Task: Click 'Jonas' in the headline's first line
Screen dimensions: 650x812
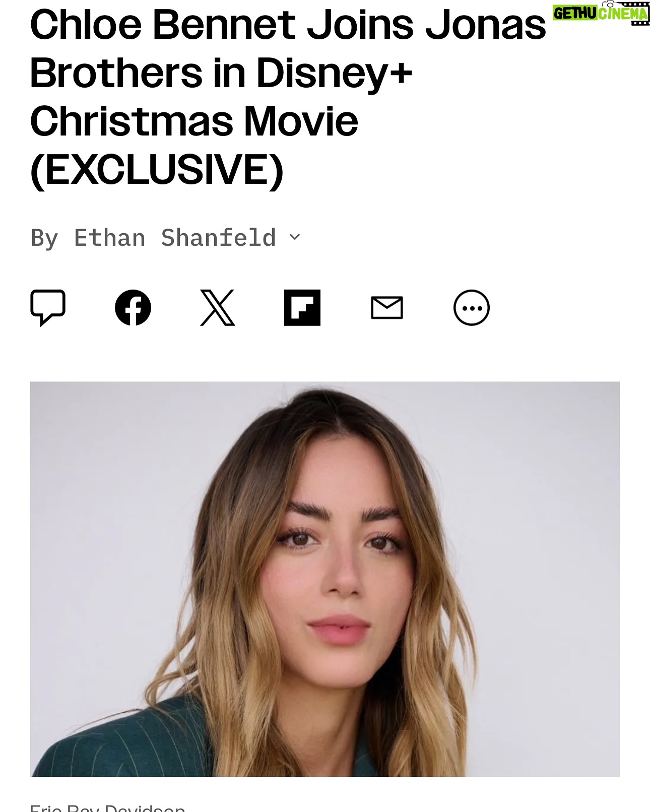Action: [x=486, y=25]
